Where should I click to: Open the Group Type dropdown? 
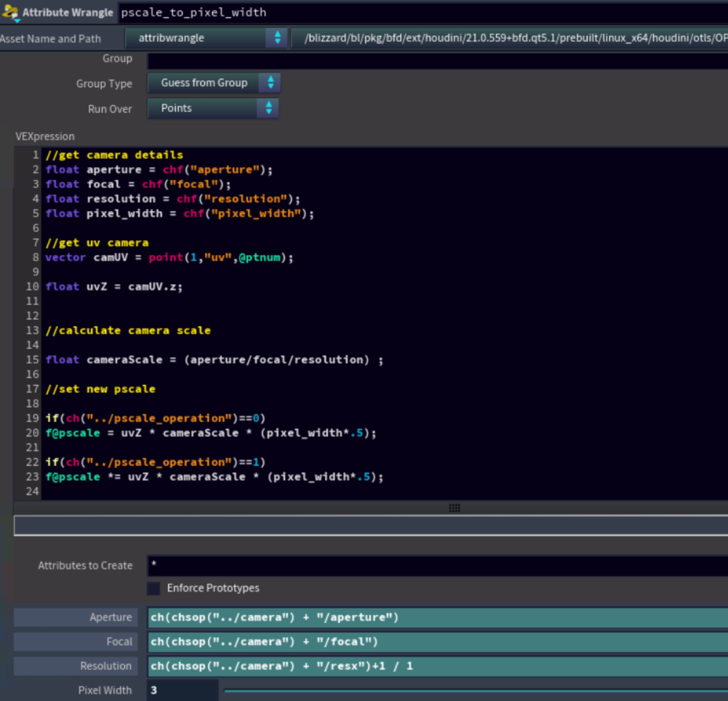coord(213,83)
